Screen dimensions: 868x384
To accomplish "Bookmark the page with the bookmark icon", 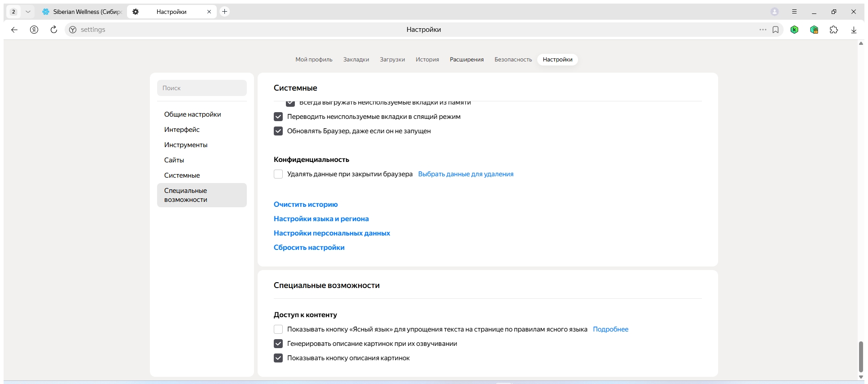I will [776, 30].
